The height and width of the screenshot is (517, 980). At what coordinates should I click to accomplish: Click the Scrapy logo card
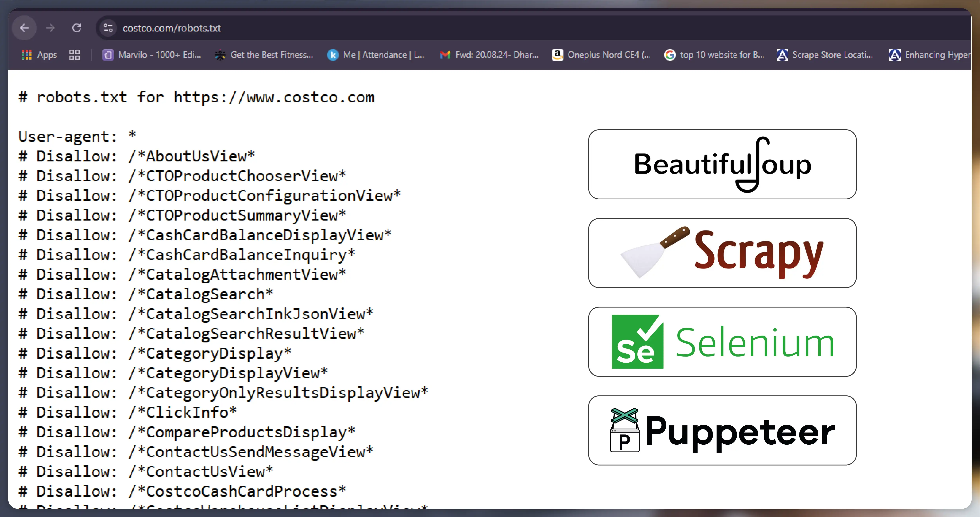[x=722, y=253]
